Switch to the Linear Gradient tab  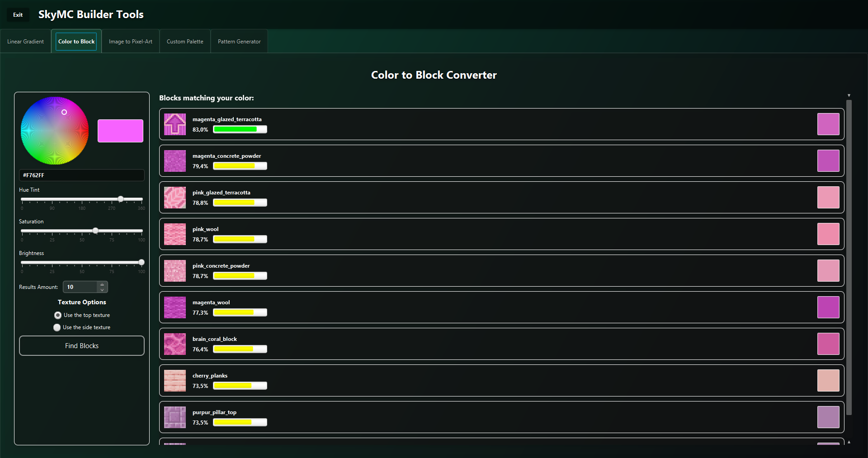click(x=25, y=42)
